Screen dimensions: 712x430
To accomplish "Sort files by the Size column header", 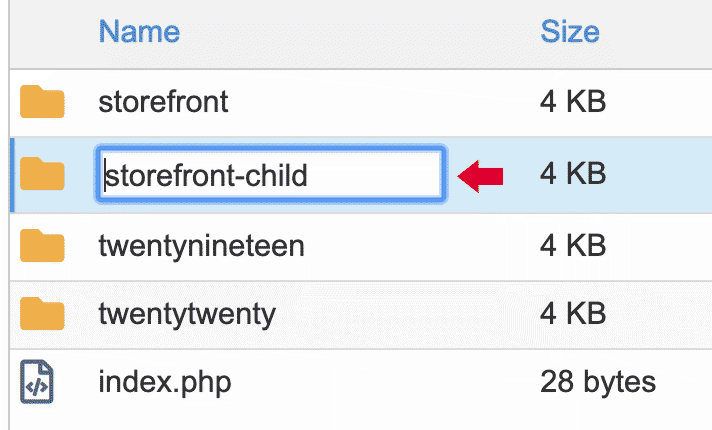I will click(x=569, y=32).
